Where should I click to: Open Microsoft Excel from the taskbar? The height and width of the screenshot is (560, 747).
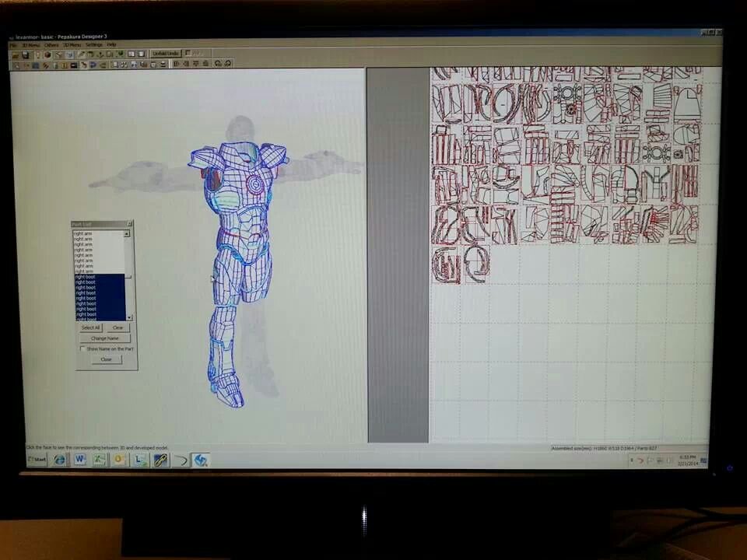click(x=99, y=460)
